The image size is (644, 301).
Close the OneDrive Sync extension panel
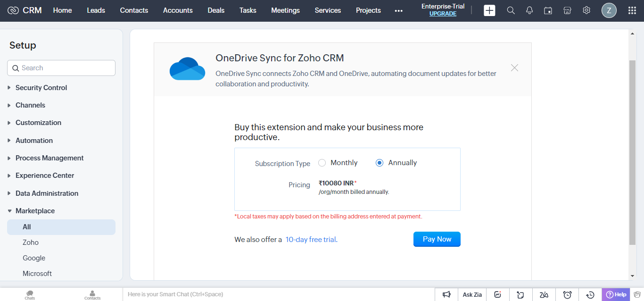(x=514, y=68)
